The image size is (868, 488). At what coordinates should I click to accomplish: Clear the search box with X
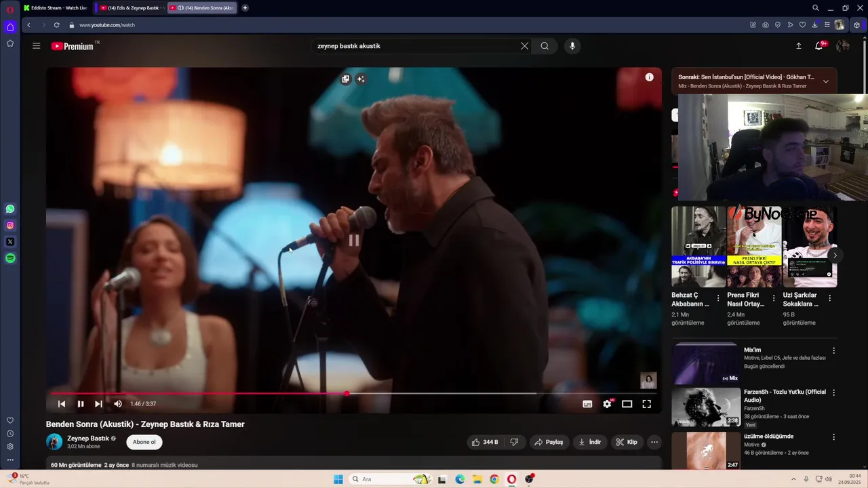(524, 46)
